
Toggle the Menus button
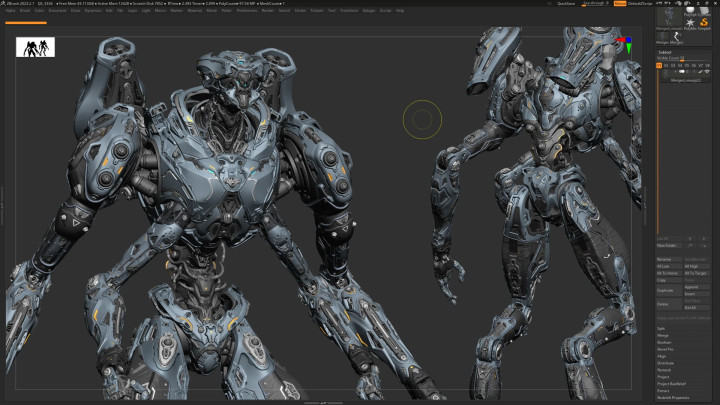click(x=620, y=3)
